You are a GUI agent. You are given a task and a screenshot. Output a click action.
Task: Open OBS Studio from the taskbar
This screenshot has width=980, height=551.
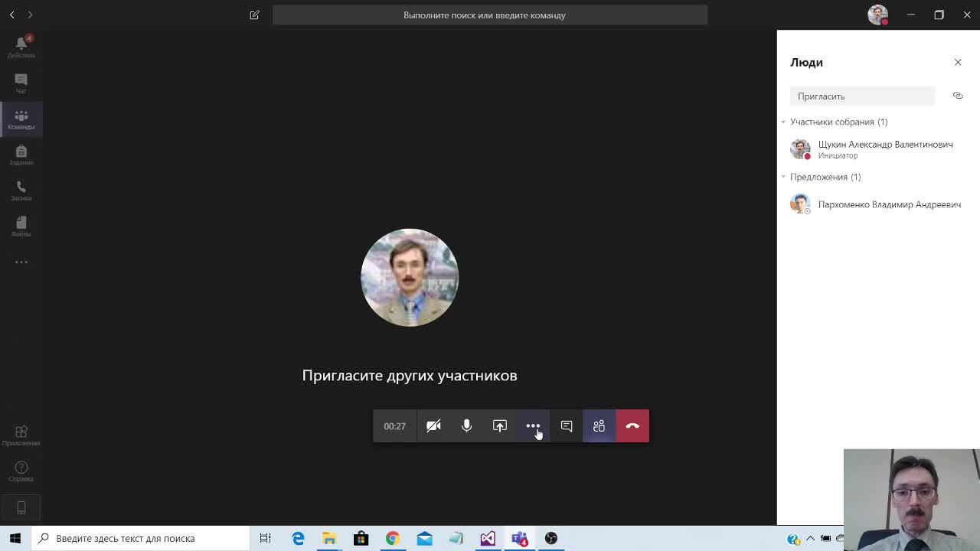(x=551, y=538)
